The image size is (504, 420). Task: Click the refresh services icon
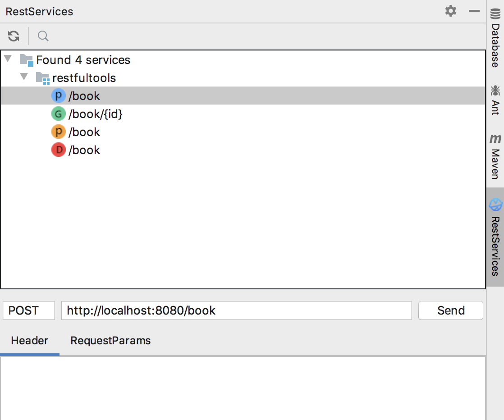[x=14, y=36]
